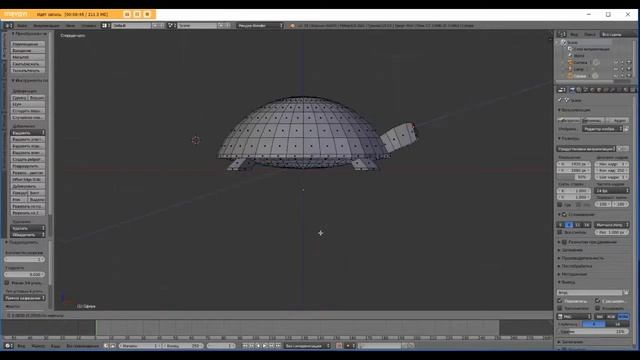Open the Справка menu in top header
This screenshot has height=360, width=640.
[89, 25]
